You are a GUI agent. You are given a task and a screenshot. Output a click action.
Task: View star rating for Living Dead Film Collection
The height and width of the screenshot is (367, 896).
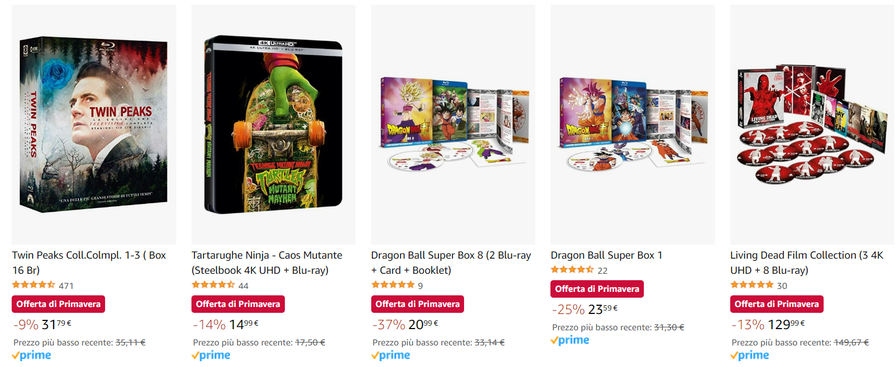click(752, 285)
